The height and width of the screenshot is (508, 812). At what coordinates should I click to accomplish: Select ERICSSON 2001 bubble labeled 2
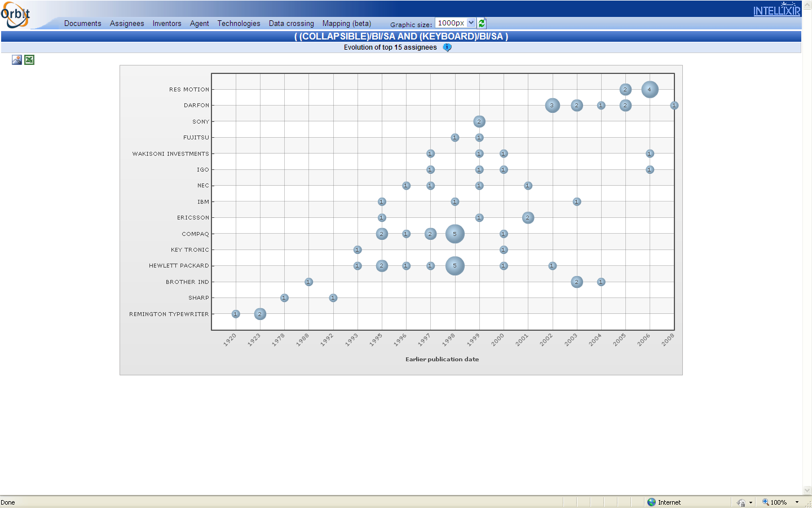pyautogui.click(x=528, y=218)
